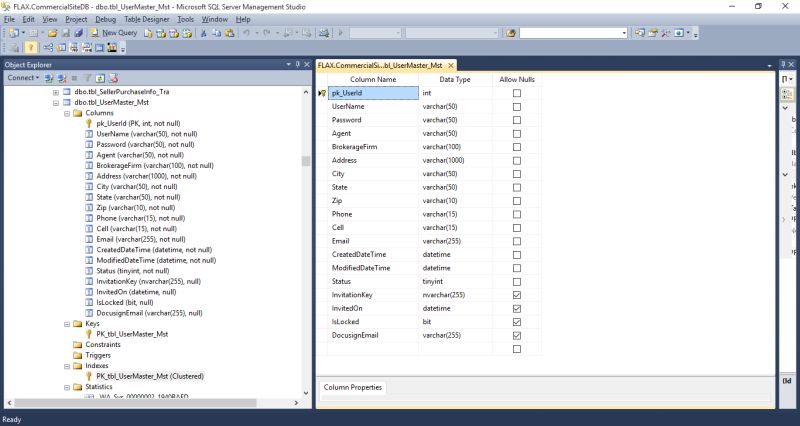Click the varchar(1000) data type cell for Address
800x426 pixels.
click(455, 160)
